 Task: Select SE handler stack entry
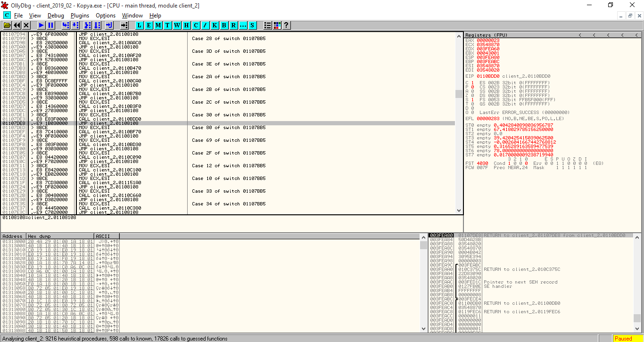pos(497,286)
